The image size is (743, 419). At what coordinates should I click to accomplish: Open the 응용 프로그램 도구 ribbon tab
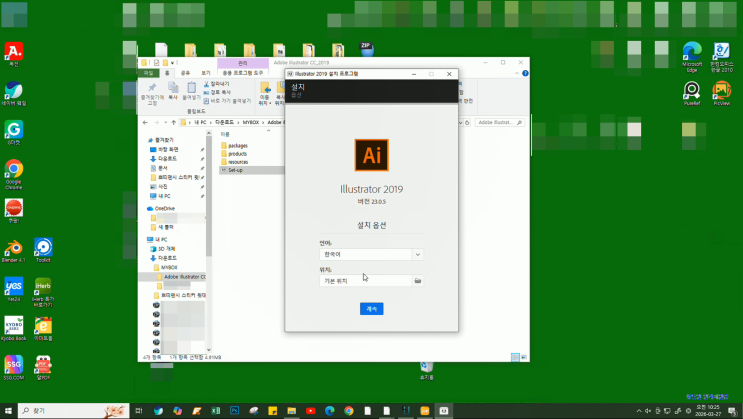click(x=243, y=73)
